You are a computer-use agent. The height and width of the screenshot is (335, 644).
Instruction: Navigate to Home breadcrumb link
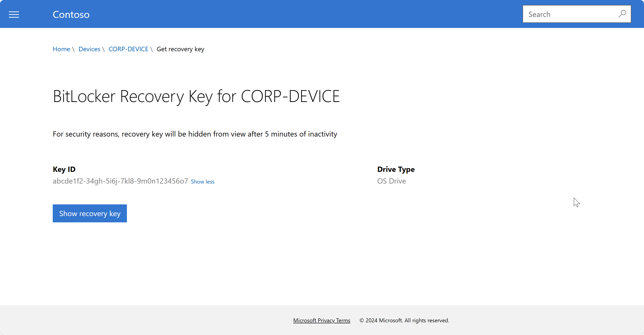62,49
